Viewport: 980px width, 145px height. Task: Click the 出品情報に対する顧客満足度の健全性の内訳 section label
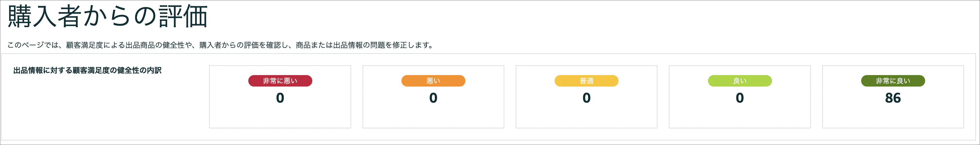[87, 70]
